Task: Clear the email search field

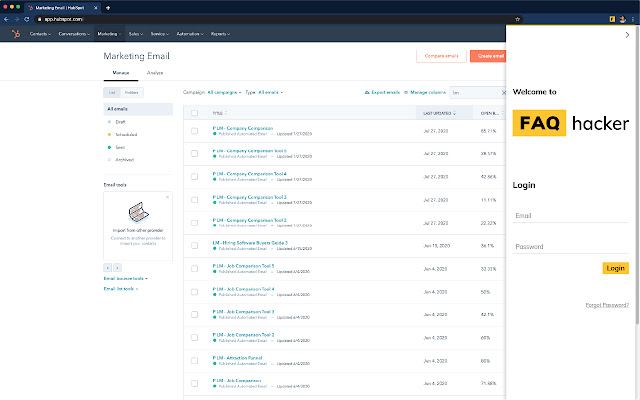Action: tap(503, 93)
